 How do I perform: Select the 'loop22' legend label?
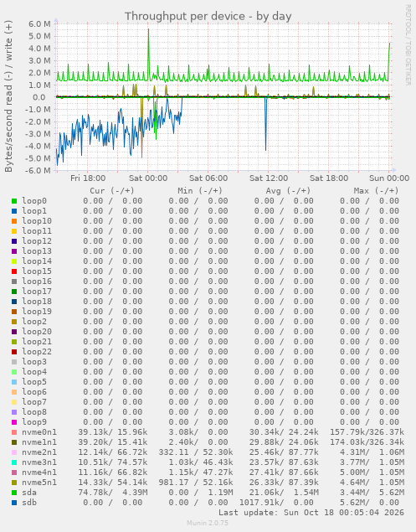pos(37,352)
